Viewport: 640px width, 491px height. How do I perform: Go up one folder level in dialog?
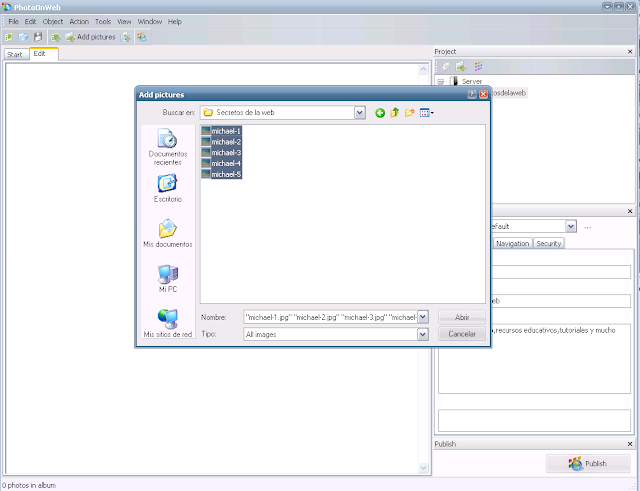click(395, 113)
